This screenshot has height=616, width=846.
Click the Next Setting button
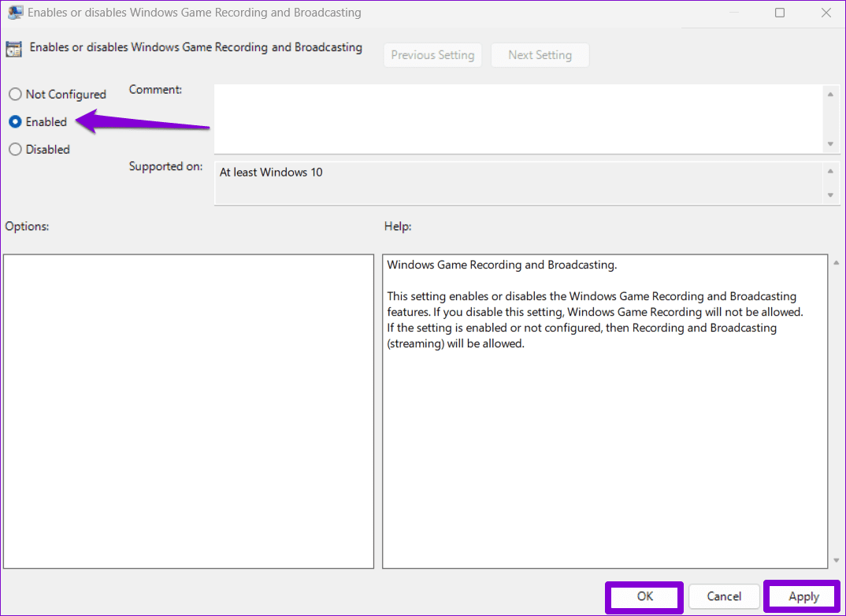[x=540, y=54]
